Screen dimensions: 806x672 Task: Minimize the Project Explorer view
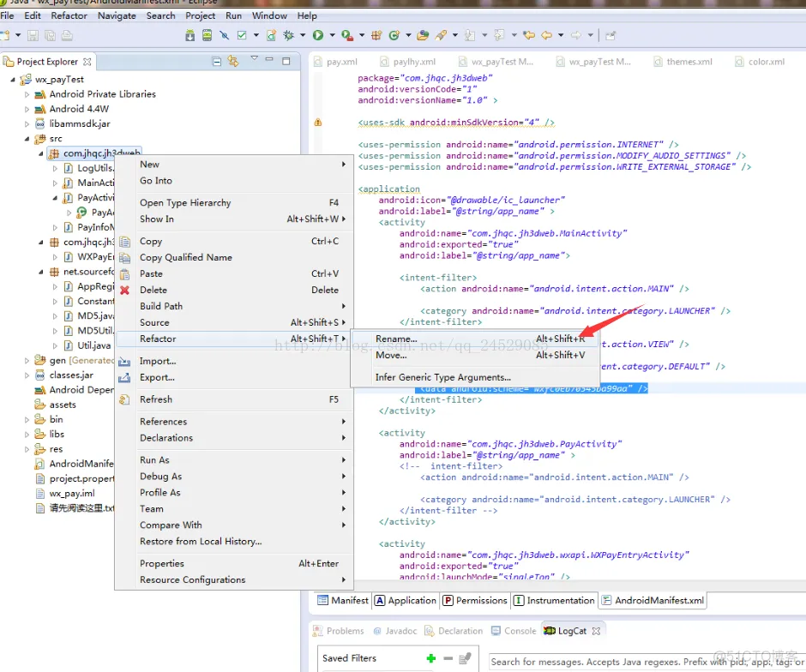(x=269, y=60)
